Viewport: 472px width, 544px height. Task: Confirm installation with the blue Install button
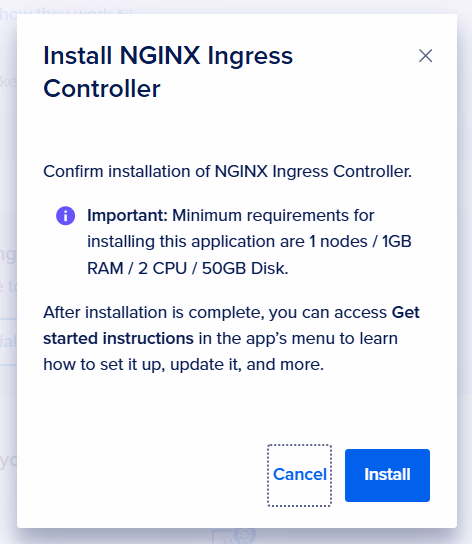pyautogui.click(x=387, y=475)
